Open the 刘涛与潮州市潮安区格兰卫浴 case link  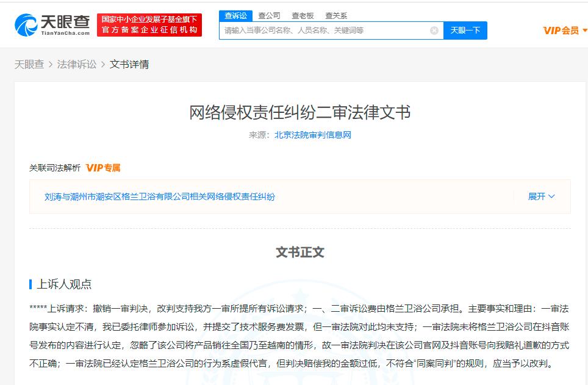160,196
